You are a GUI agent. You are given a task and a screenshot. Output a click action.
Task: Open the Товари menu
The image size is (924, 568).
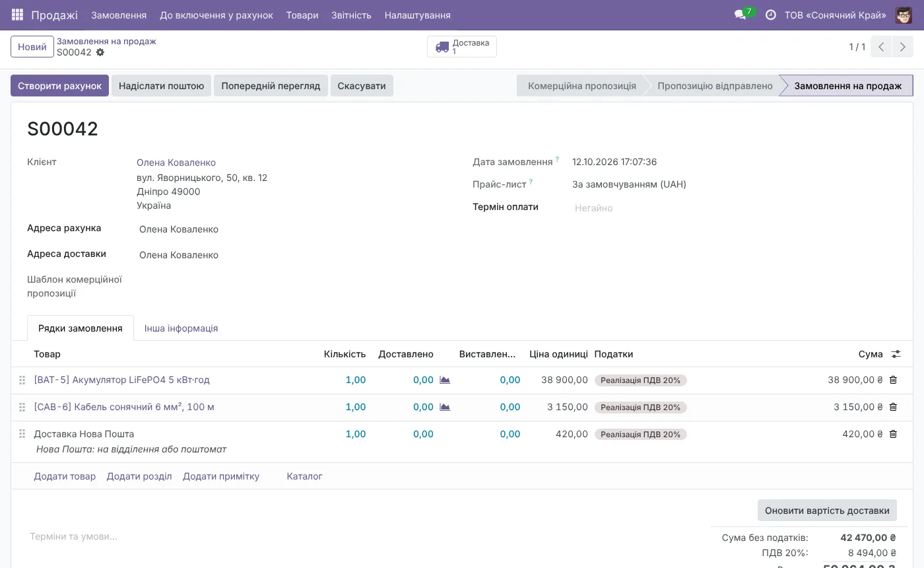tap(302, 15)
